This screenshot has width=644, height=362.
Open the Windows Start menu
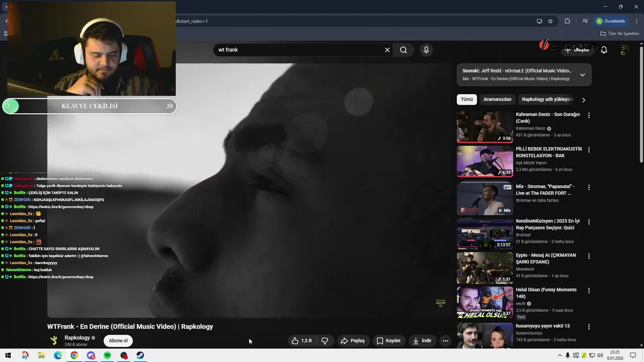point(8,355)
